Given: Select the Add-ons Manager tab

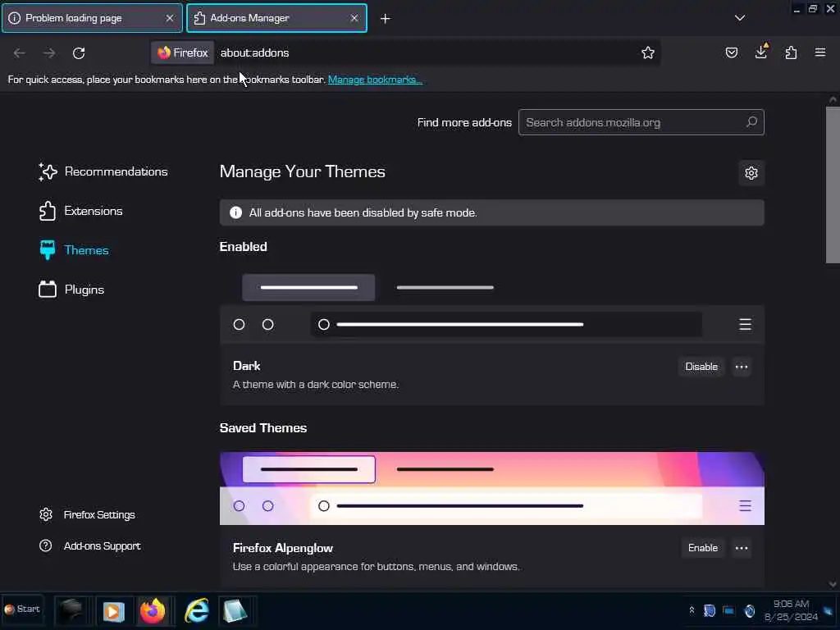Looking at the screenshot, I should tap(276, 18).
